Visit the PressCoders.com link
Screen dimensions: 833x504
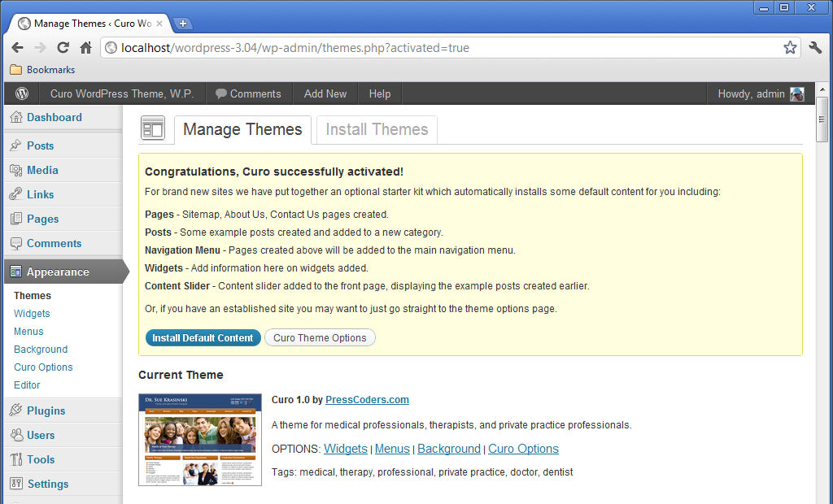tap(367, 399)
